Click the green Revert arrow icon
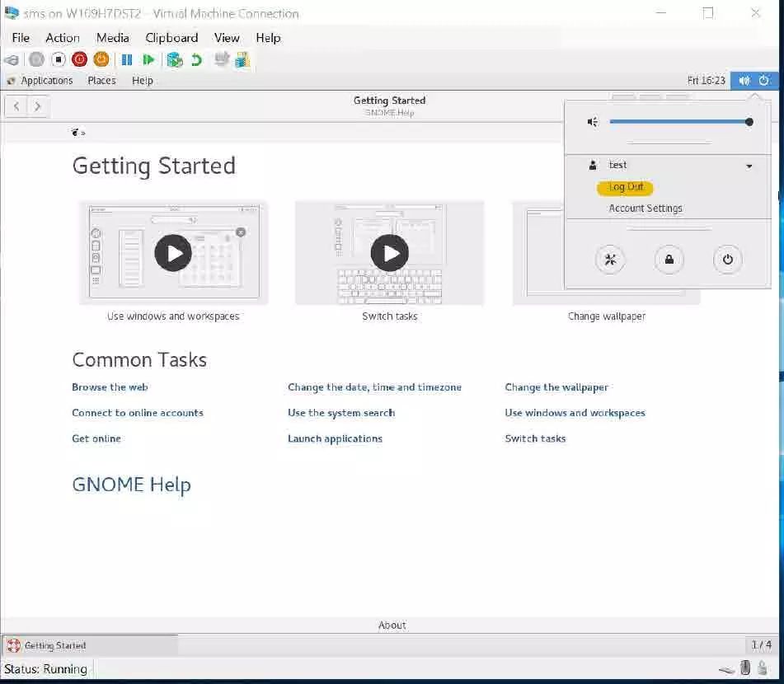This screenshot has width=784, height=684. (196, 60)
